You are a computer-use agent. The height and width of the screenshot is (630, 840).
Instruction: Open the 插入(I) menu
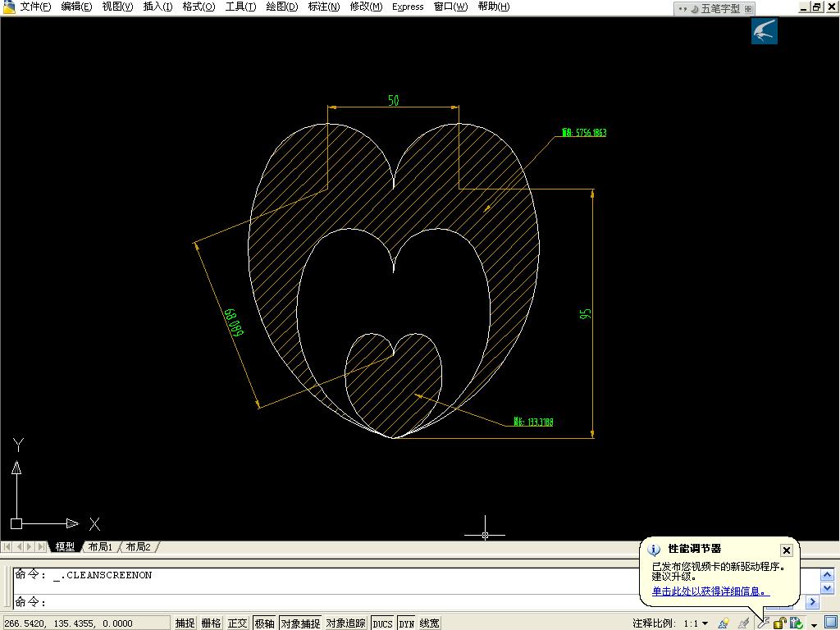click(x=158, y=7)
